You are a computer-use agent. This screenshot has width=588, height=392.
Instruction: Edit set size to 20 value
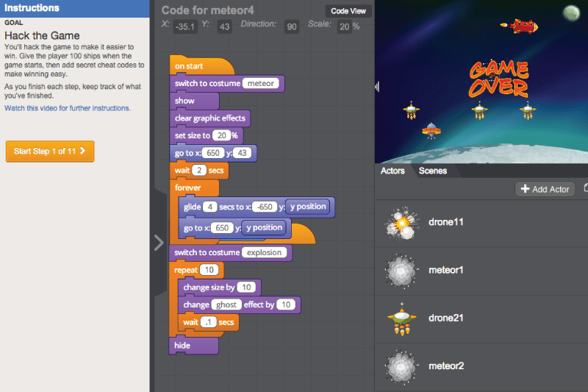221,135
